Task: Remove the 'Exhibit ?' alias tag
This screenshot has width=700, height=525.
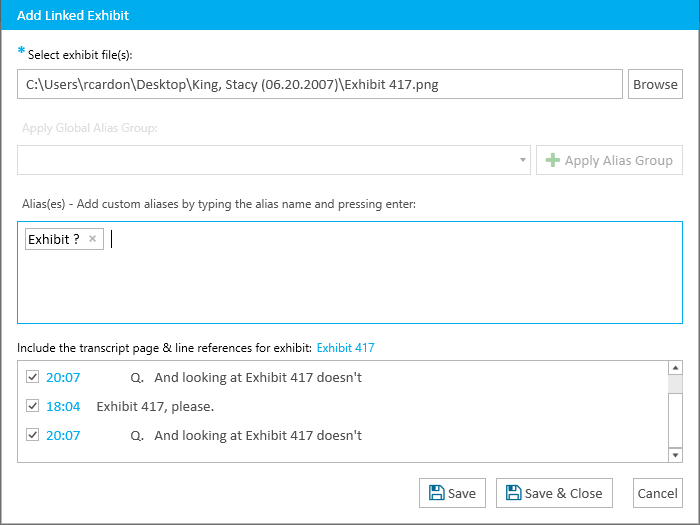Action: tap(92, 239)
